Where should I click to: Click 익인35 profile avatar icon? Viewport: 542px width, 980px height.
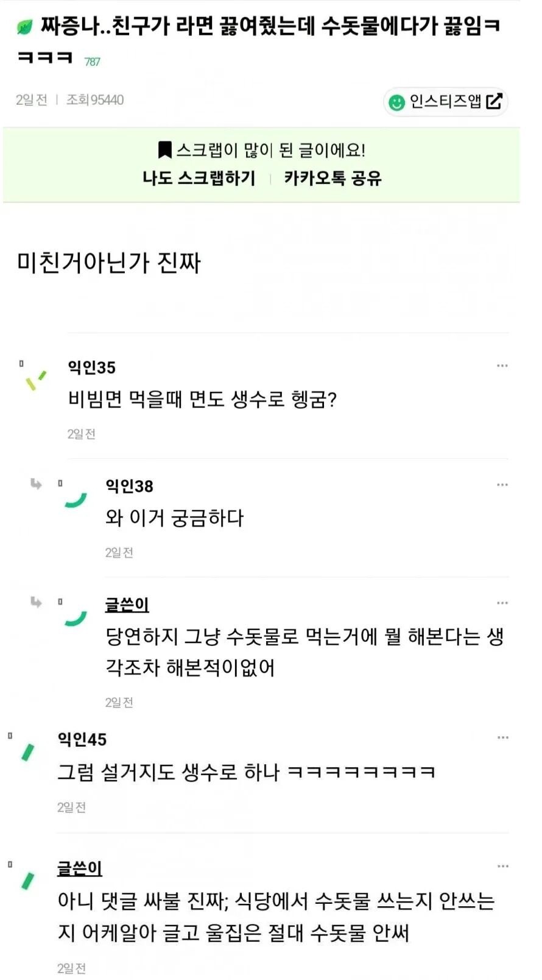(x=35, y=380)
